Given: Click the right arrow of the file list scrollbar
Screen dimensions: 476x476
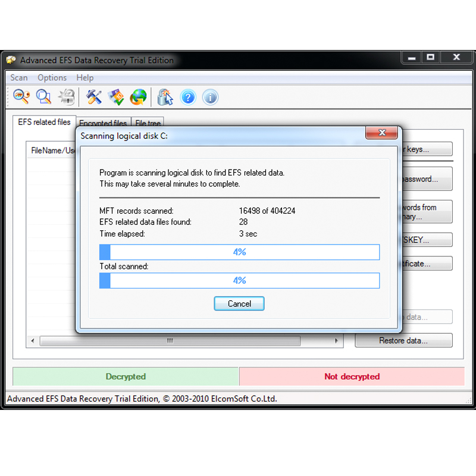Looking at the screenshot, I should click(x=336, y=340).
